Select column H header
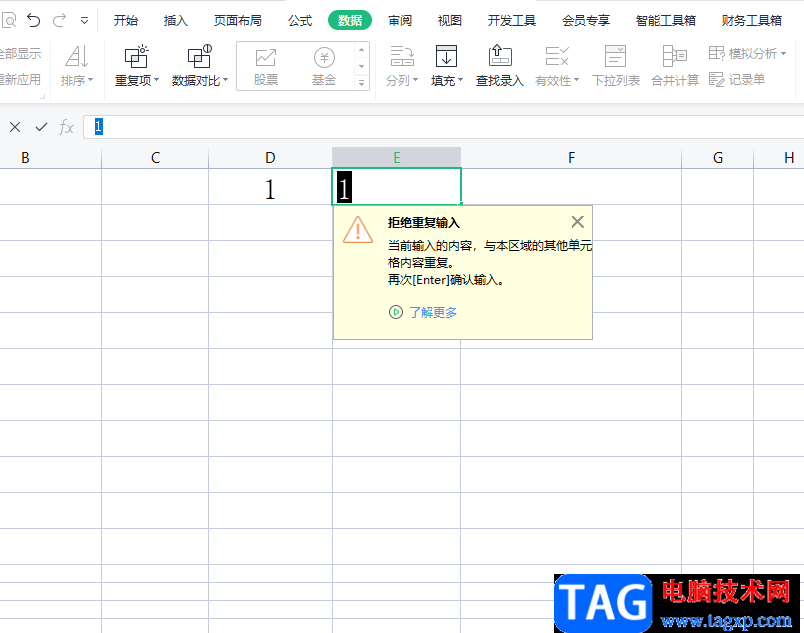This screenshot has height=633, width=804. [x=779, y=158]
